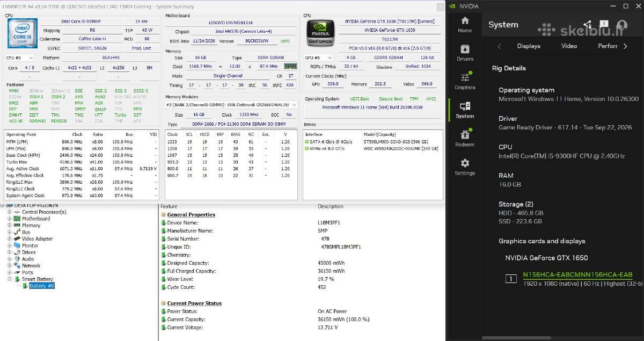Click the ECC value No field
644x341 pixels.
[289, 114]
